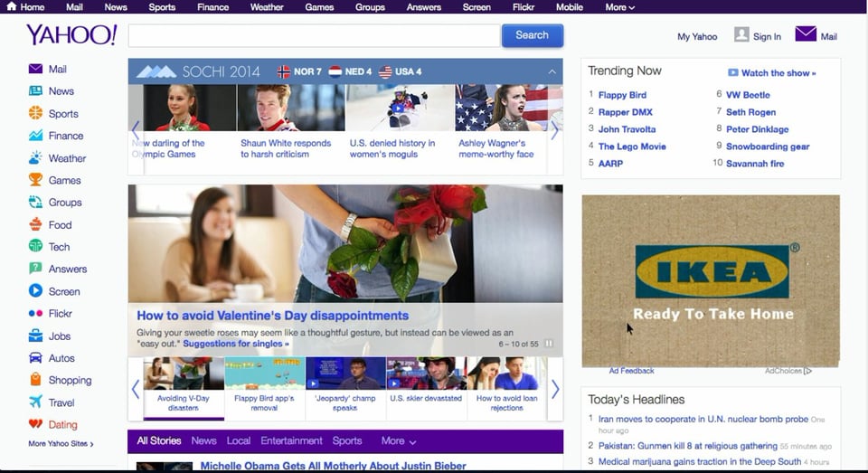Open Flickr in the top navigation bar
868x473 pixels.
pos(524,7)
